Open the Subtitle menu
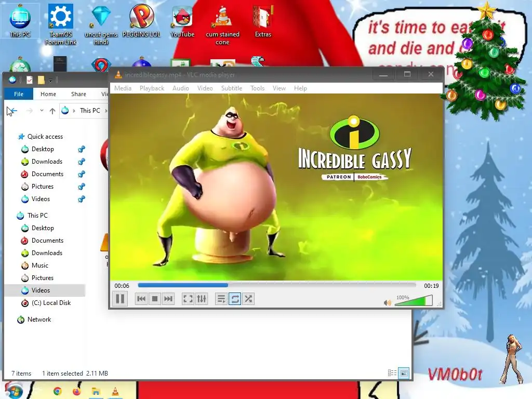Viewport: 532px width, 399px height. [232, 88]
